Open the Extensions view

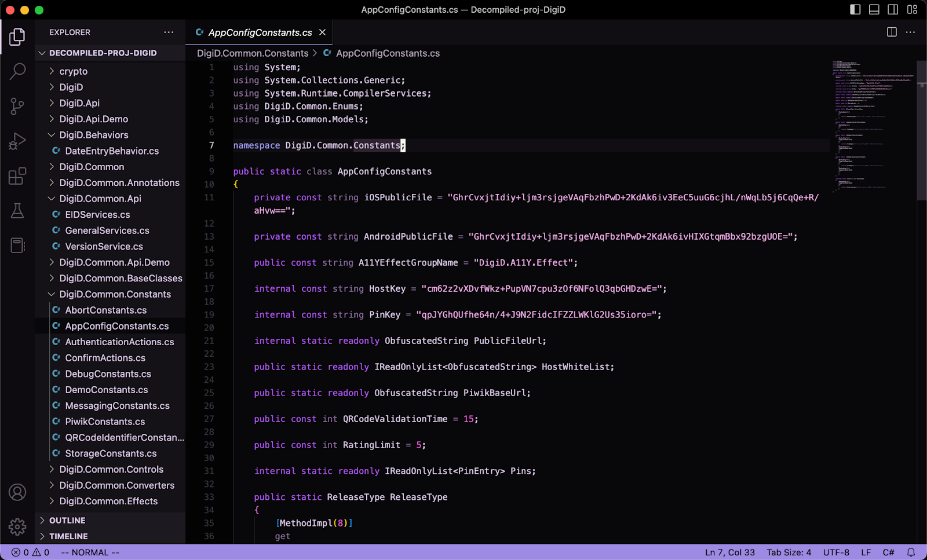pos(17,176)
